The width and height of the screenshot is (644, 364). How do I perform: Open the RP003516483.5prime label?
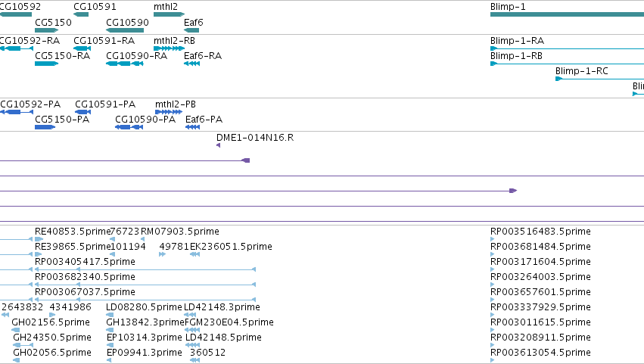pyautogui.click(x=540, y=232)
